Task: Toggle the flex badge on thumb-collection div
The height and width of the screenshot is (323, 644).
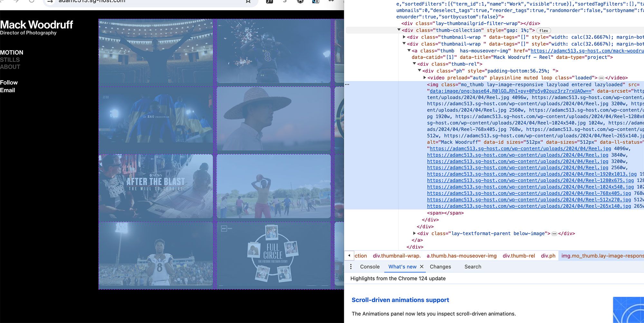Action: tap(544, 31)
